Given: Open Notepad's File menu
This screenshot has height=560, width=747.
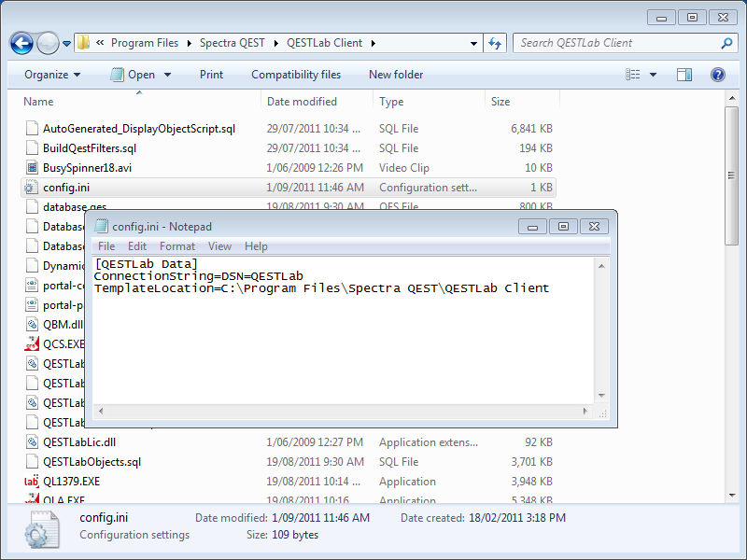Looking at the screenshot, I should tap(106, 246).
